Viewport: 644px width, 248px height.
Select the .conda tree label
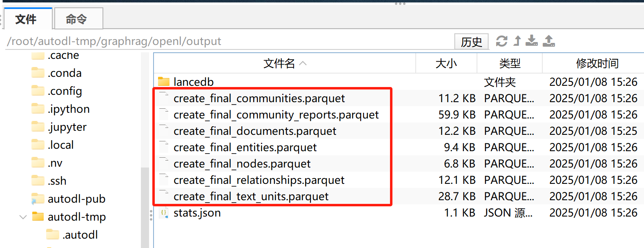pos(65,73)
